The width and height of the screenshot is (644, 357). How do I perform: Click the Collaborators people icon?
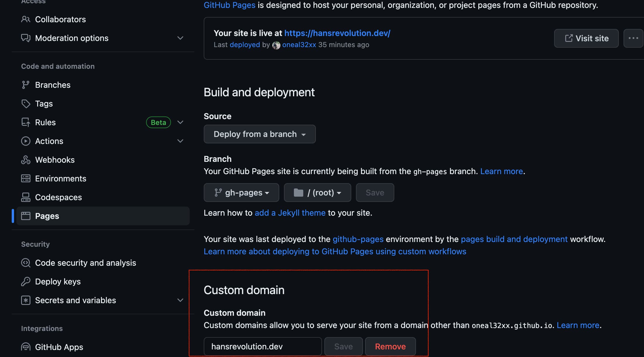click(26, 19)
